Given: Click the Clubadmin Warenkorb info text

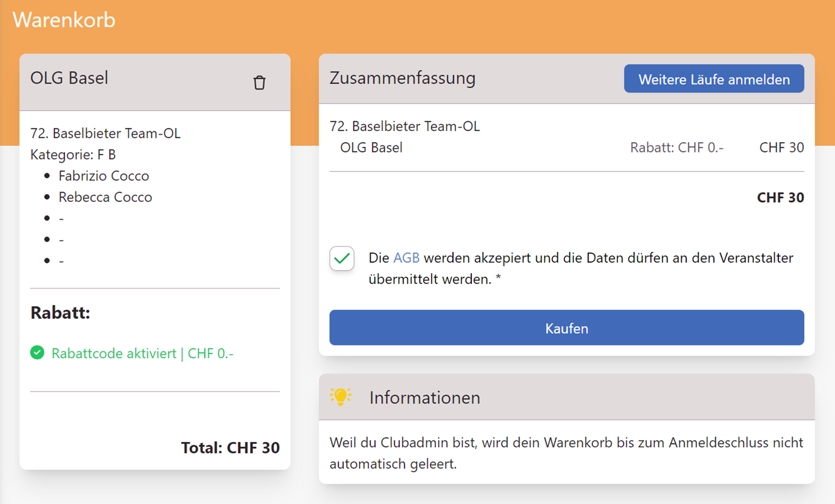Looking at the screenshot, I should (566, 453).
